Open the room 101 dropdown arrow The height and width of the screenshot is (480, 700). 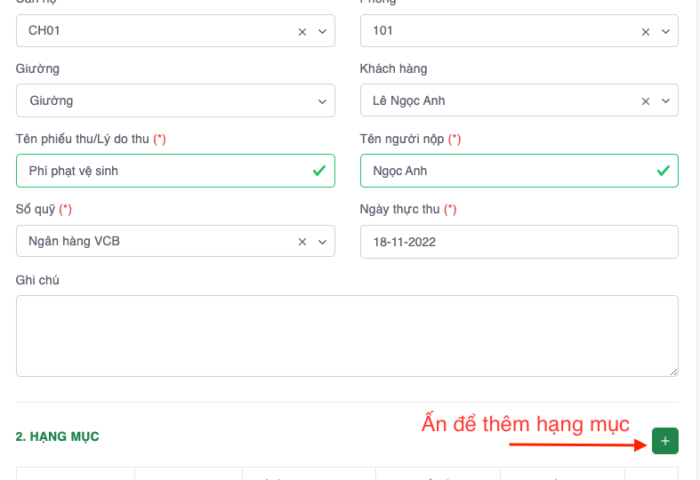coord(666,32)
